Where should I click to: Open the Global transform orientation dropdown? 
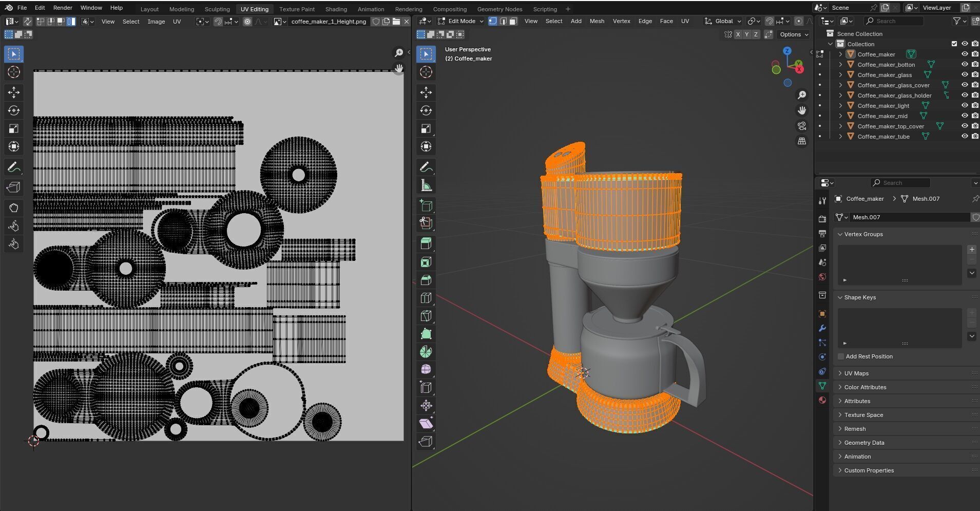tap(723, 21)
